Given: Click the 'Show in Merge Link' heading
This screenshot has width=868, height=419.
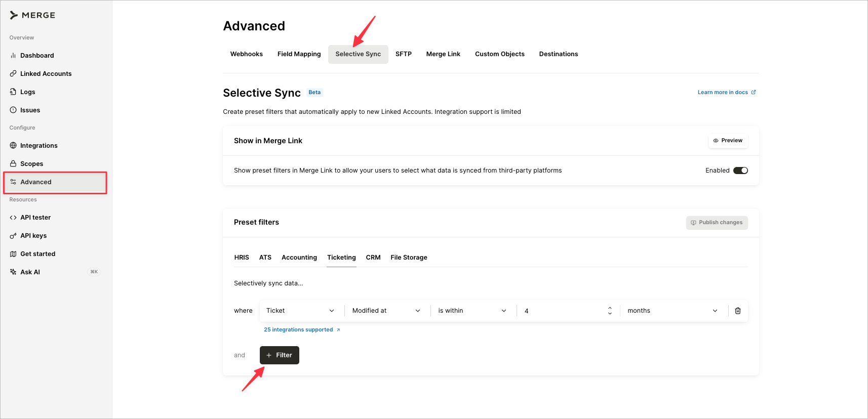Looking at the screenshot, I should (x=268, y=141).
